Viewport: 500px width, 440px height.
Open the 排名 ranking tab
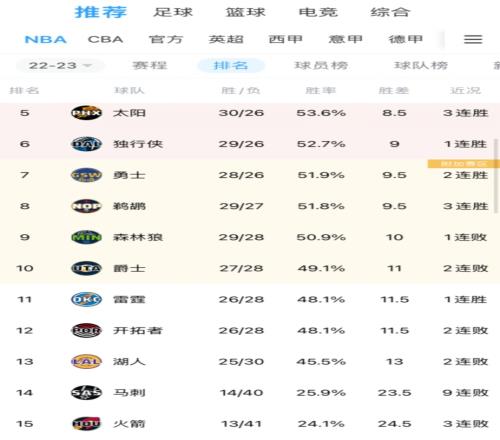click(x=231, y=65)
